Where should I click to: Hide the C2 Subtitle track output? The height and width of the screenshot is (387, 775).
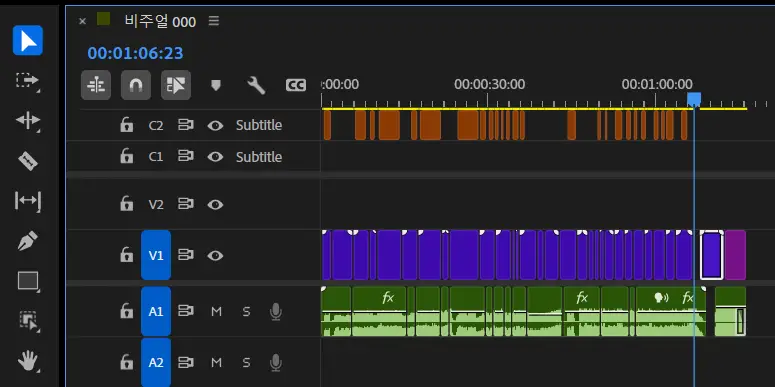pos(215,125)
